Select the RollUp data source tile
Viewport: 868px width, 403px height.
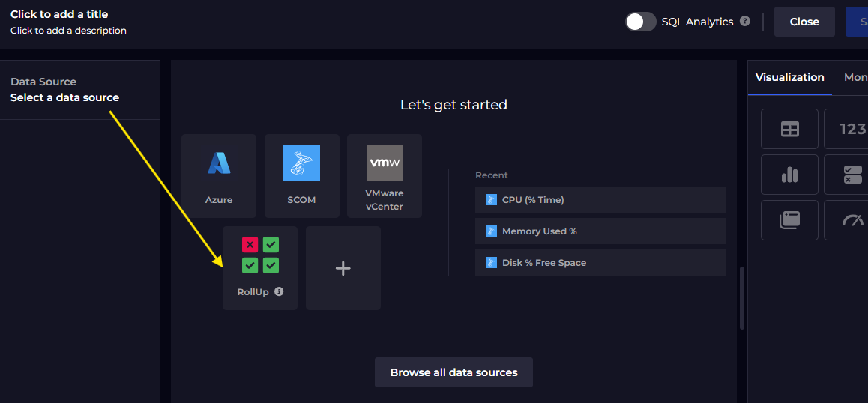(259, 267)
